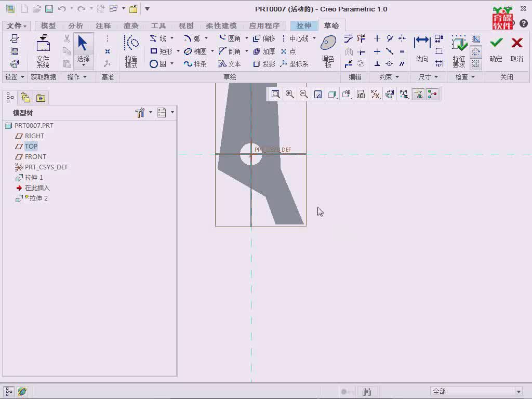Image resolution: width=532 pixels, height=399 pixels.
Task: Open the Operations (操作) group dropdown
Action: click(x=77, y=77)
